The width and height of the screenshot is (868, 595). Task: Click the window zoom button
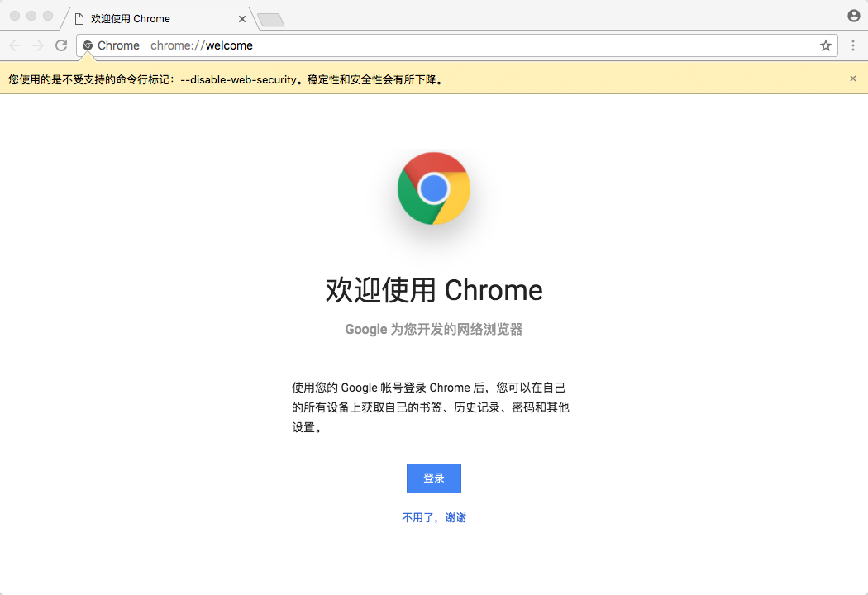pyautogui.click(x=48, y=16)
